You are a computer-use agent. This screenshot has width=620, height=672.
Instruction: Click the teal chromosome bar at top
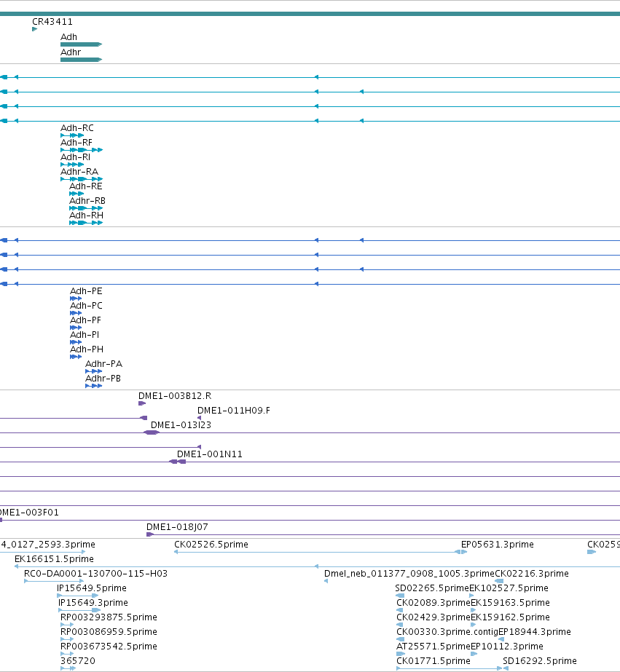tap(310, 14)
